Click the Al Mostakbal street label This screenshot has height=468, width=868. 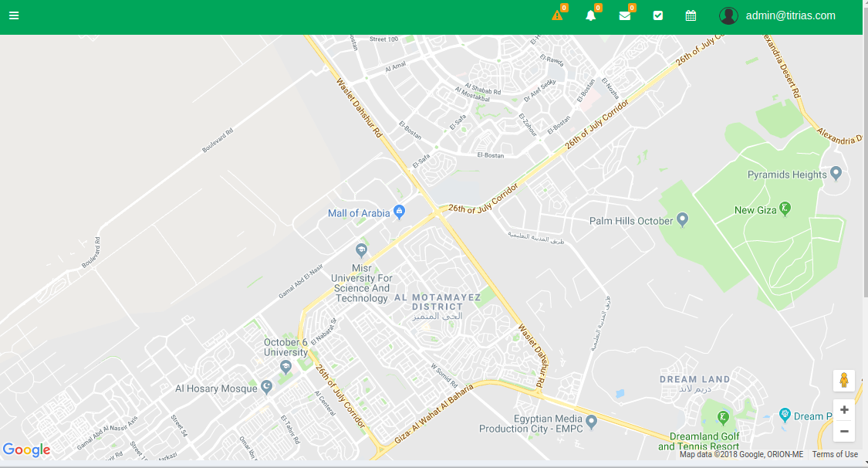click(472, 95)
